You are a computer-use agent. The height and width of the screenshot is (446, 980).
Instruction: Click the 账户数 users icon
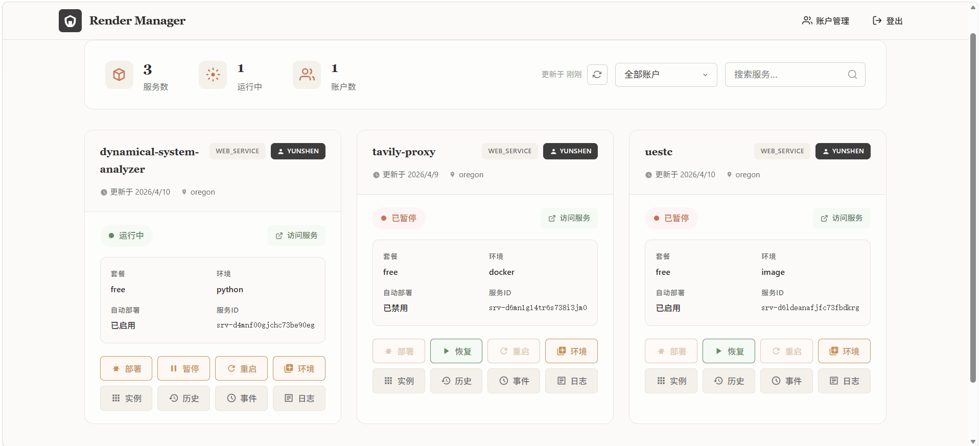tap(307, 75)
